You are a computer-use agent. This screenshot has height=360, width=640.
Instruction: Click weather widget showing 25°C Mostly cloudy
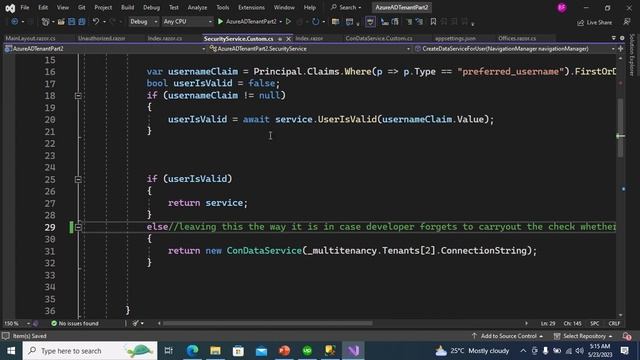(472, 351)
